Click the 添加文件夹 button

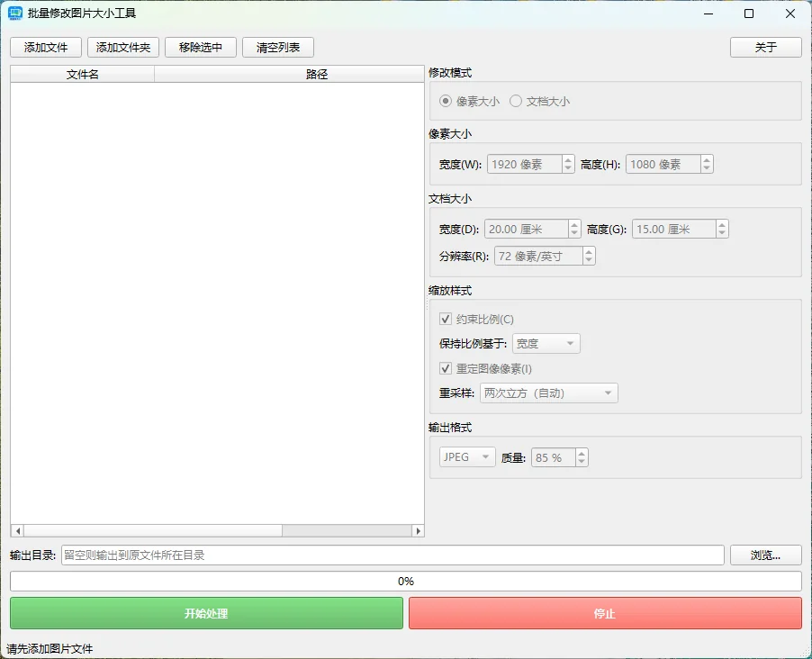123,48
